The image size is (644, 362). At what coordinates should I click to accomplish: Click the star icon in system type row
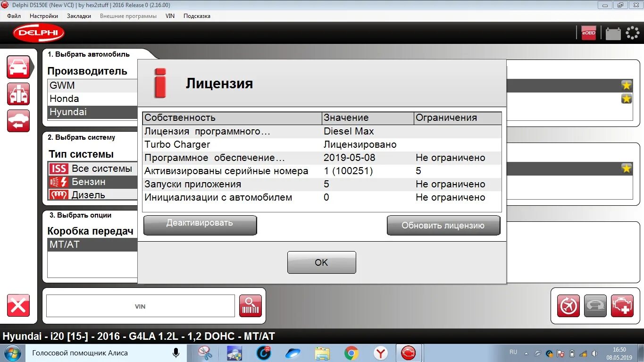coord(626,168)
